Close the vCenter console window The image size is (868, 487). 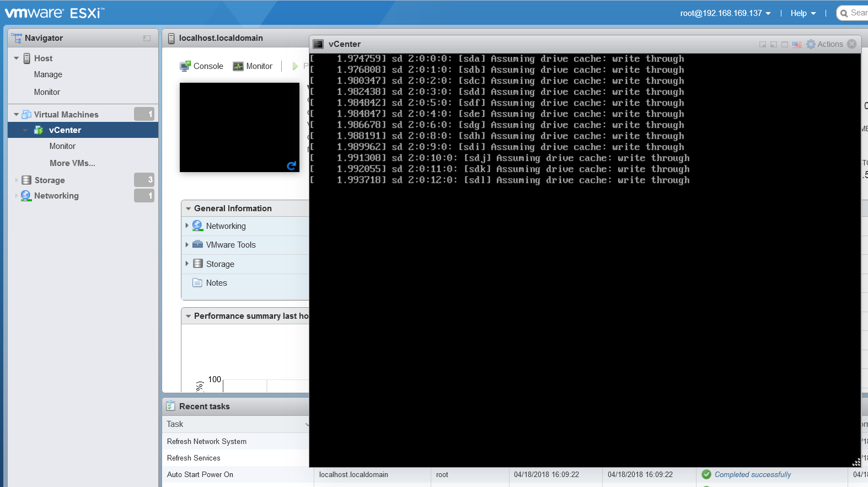[852, 44]
